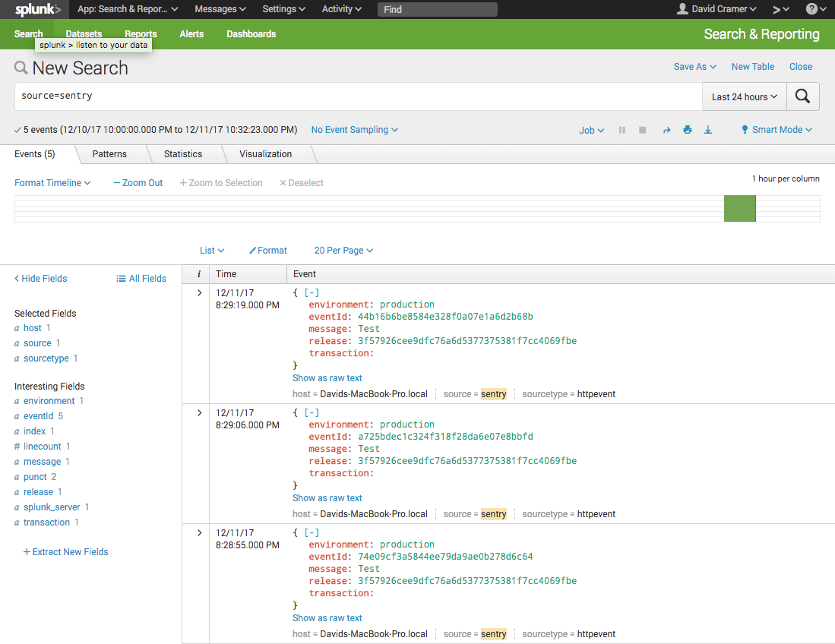Run the search via the magnifier button
The height and width of the screenshot is (644, 835).
[802, 96]
